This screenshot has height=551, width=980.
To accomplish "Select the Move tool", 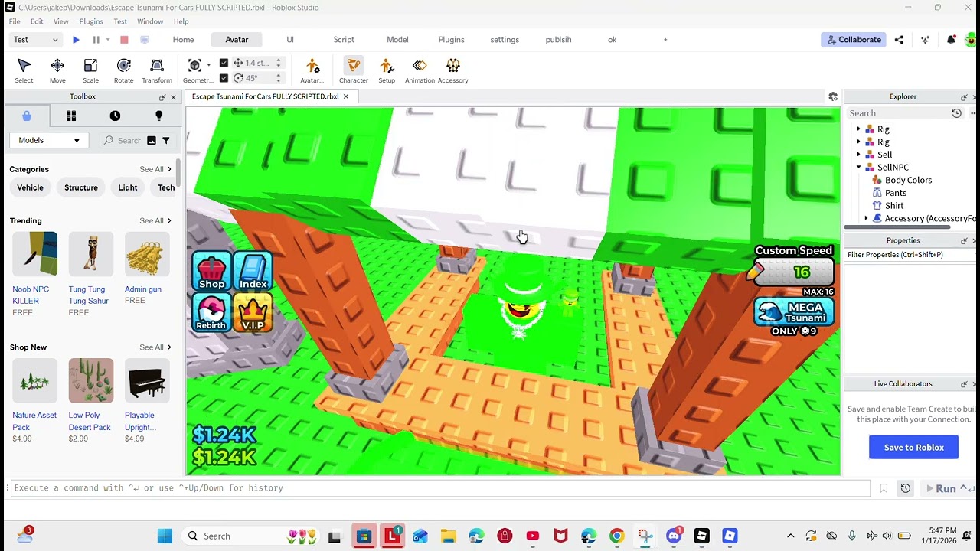I will [x=57, y=70].
